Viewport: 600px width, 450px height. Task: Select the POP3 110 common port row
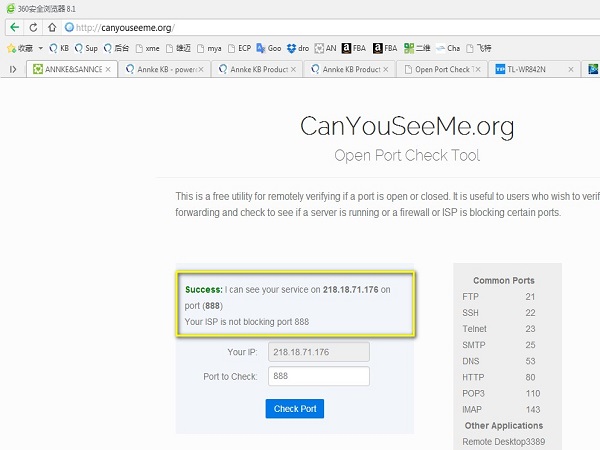point(501,393)
